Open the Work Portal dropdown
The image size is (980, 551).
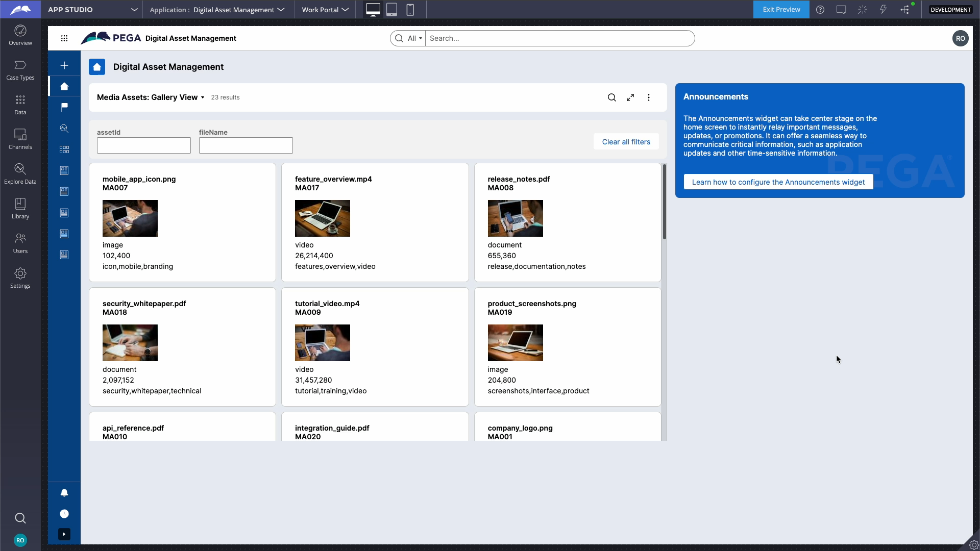(x=325, y=10)
